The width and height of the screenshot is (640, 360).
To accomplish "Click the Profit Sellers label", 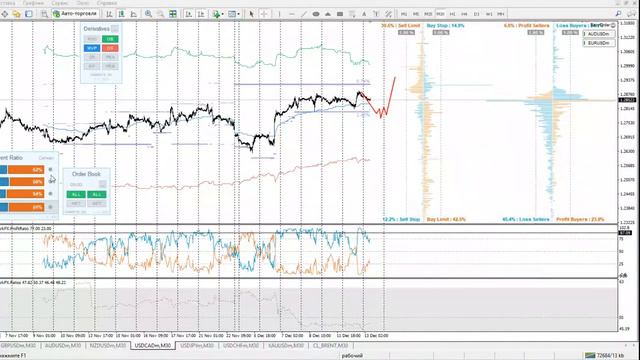I will [527, 26].
